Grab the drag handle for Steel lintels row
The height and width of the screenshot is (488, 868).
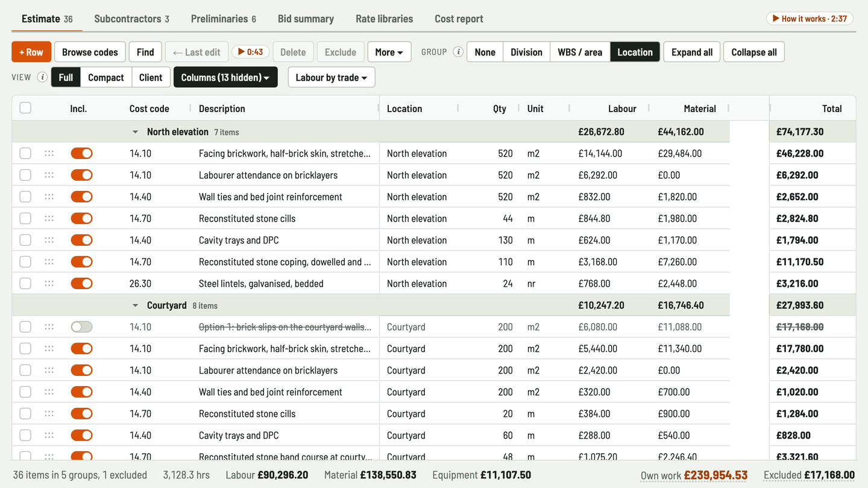49,284
